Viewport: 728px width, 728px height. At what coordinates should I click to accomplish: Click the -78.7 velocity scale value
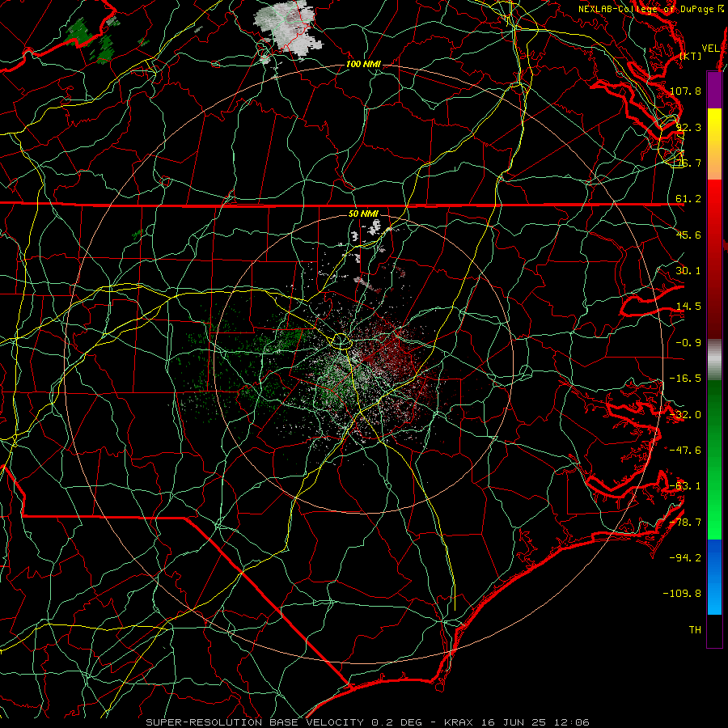685,523
